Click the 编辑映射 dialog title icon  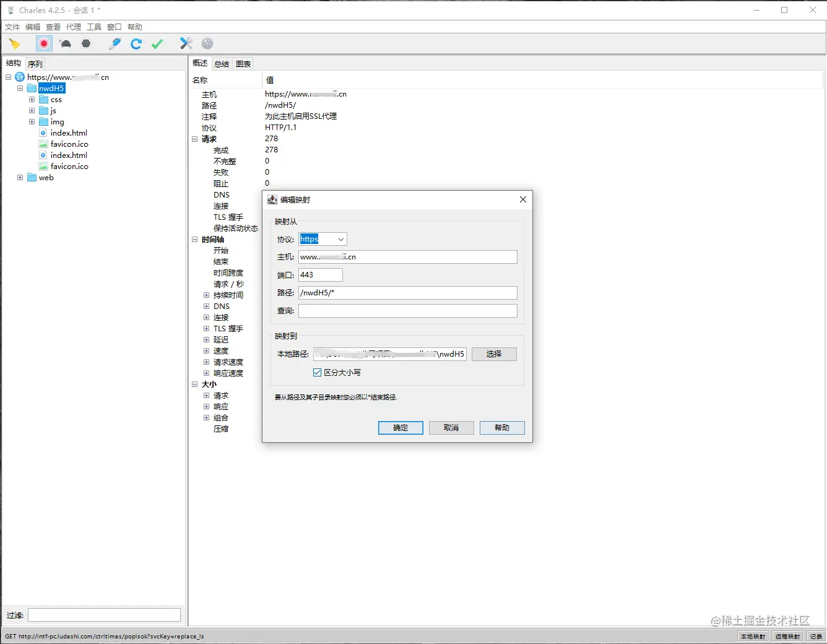coord(272,199)
